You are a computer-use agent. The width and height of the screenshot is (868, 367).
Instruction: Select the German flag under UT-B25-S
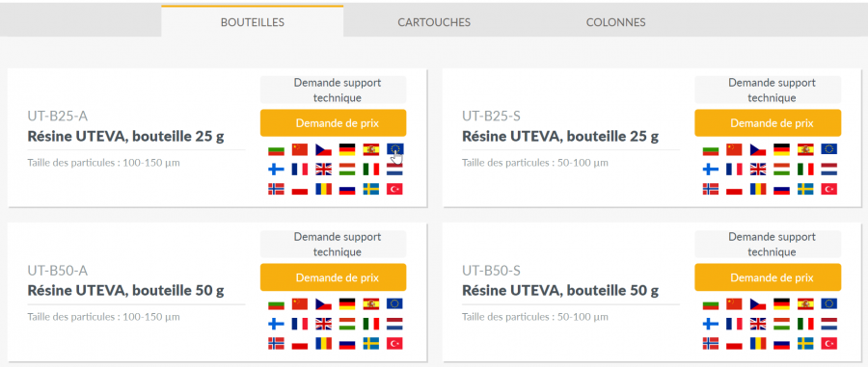(x=781, y=149)
